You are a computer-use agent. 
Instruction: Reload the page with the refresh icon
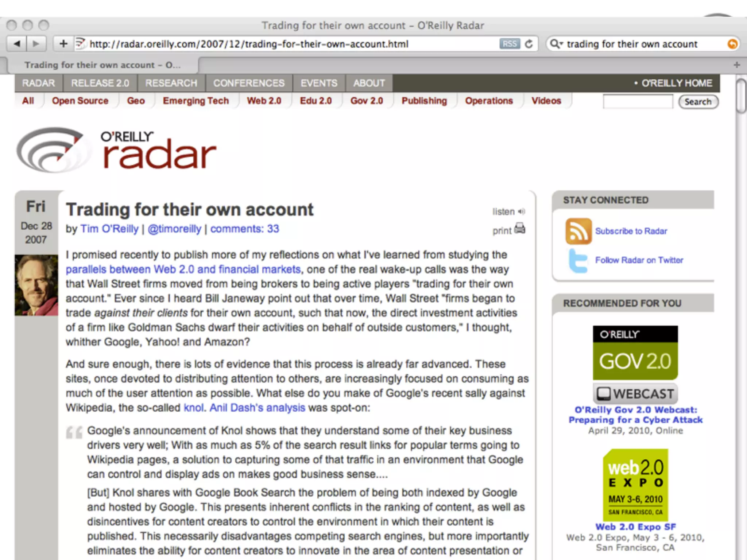529,44
